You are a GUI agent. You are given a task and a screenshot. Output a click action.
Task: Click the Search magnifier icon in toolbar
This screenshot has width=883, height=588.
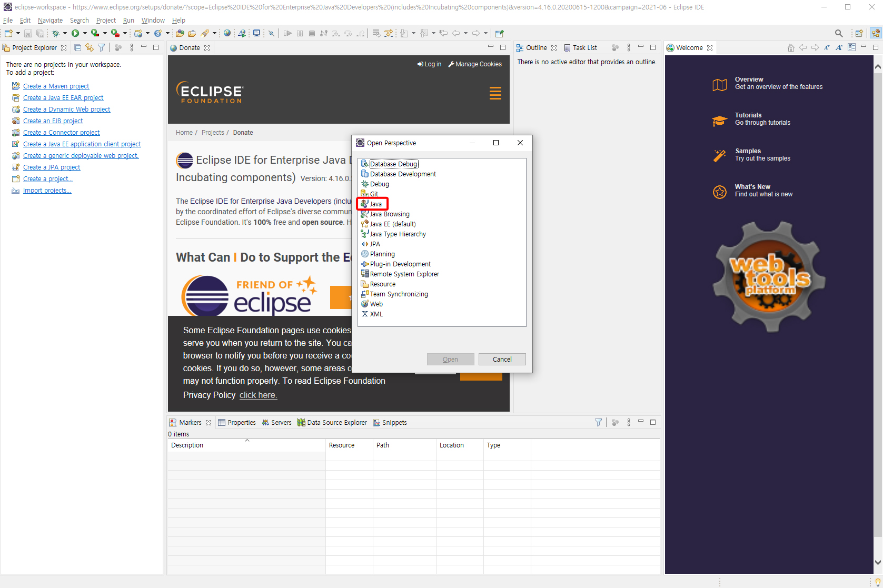[839, 33]
